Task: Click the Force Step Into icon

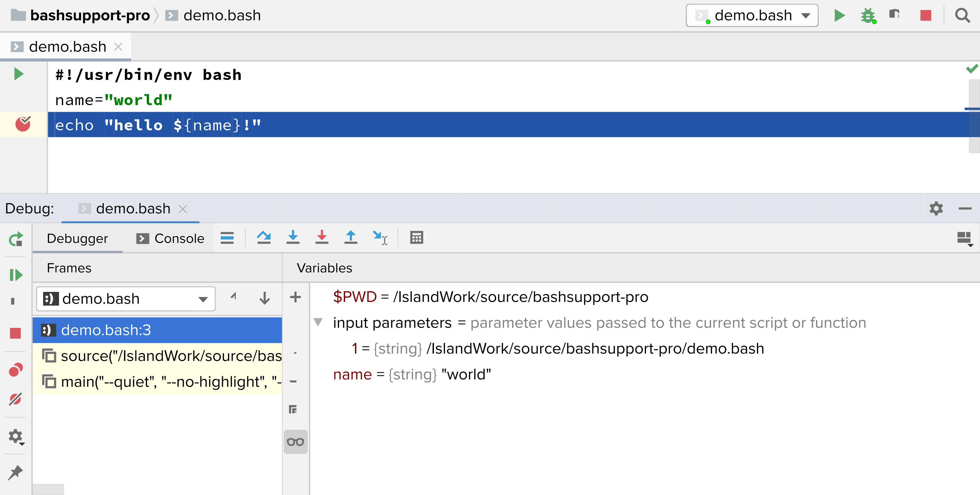Action: point(321,238)
